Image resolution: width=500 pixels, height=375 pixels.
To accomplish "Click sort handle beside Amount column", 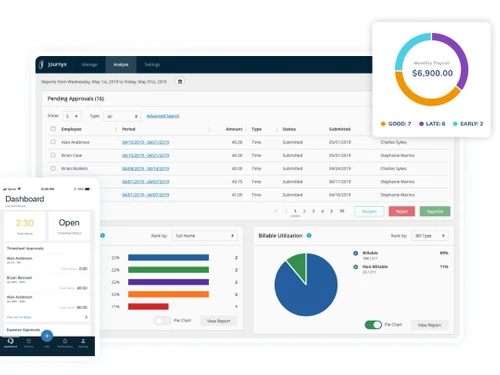I will pos(246,129).
